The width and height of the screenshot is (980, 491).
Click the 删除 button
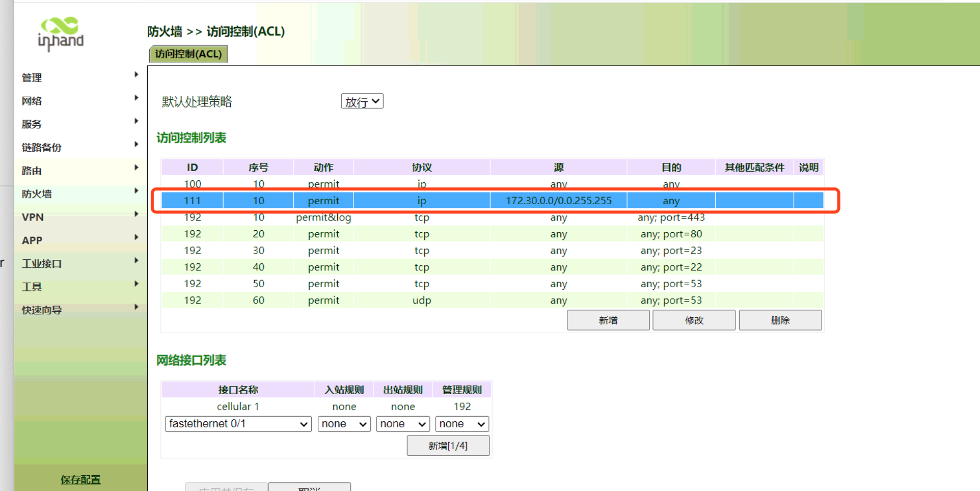(780, 320)
